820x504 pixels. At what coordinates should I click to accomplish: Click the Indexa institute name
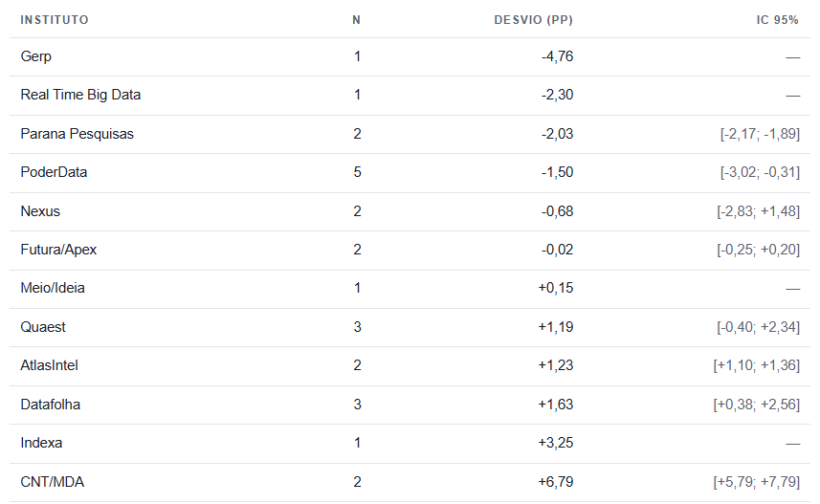[41, 443]
